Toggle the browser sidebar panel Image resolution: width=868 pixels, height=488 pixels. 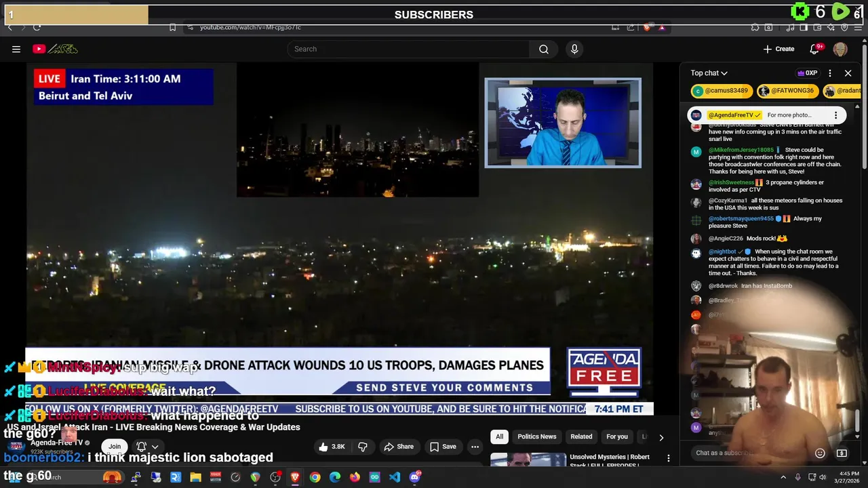tap(804, 27)
